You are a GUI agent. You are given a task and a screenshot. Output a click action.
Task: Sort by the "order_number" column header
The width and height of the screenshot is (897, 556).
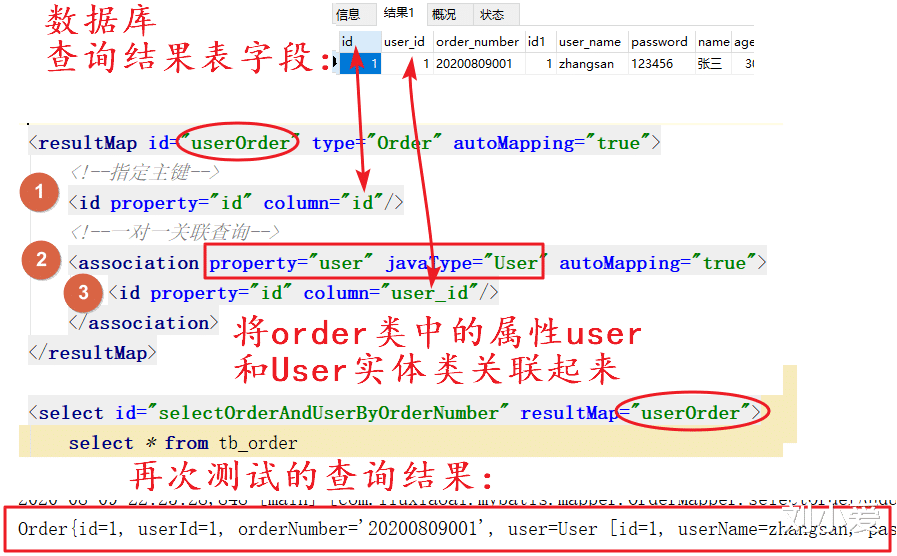[x=477, y=42]
